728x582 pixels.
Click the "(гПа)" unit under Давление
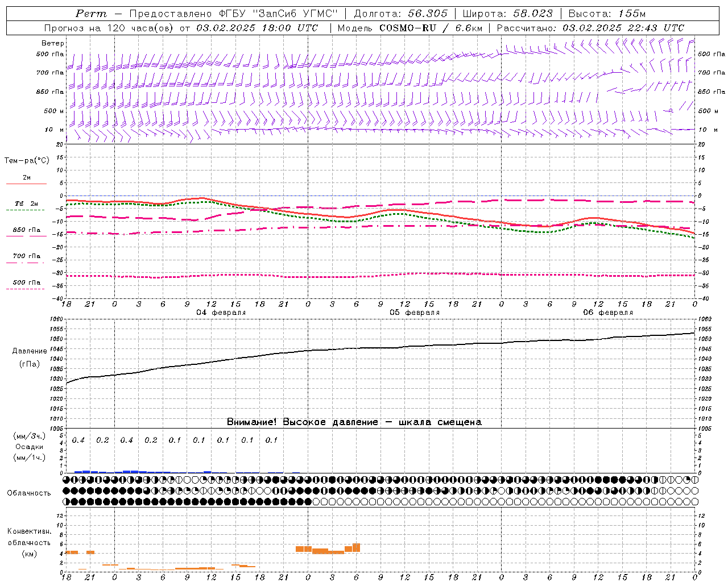point(30,364)
